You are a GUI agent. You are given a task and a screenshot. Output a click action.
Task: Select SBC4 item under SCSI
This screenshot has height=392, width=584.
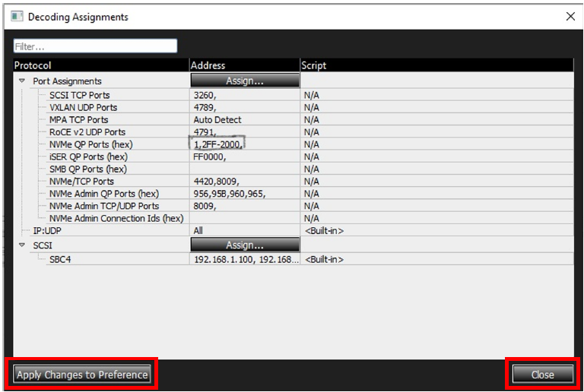(60, 259)
